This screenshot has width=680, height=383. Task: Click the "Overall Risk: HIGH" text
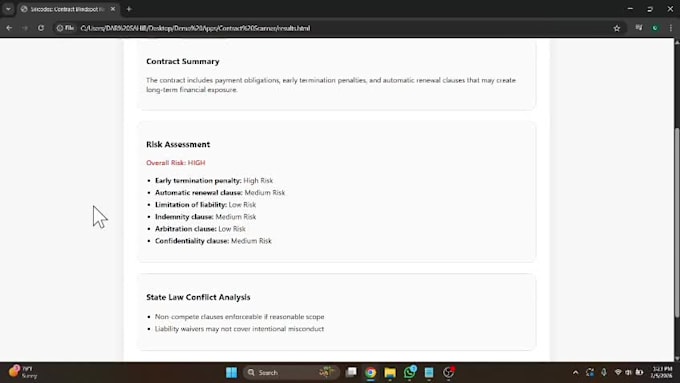pyautogui.click(x=176, y=163)
